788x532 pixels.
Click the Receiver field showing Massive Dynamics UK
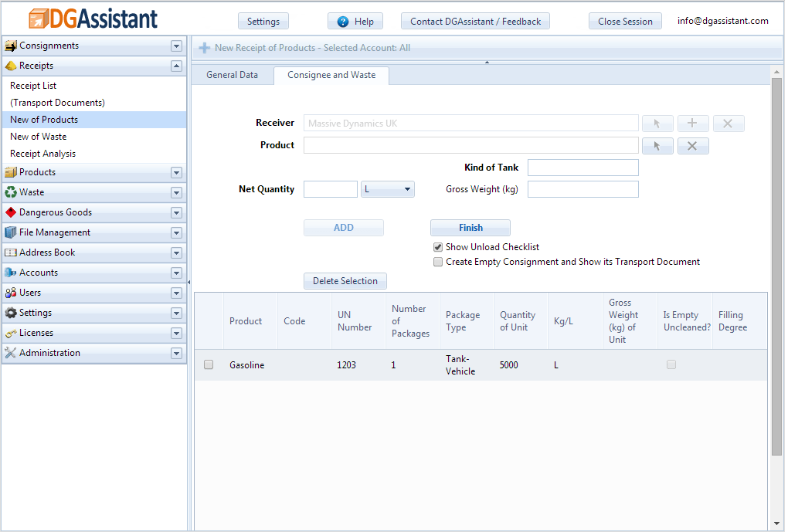click(471, 124)
